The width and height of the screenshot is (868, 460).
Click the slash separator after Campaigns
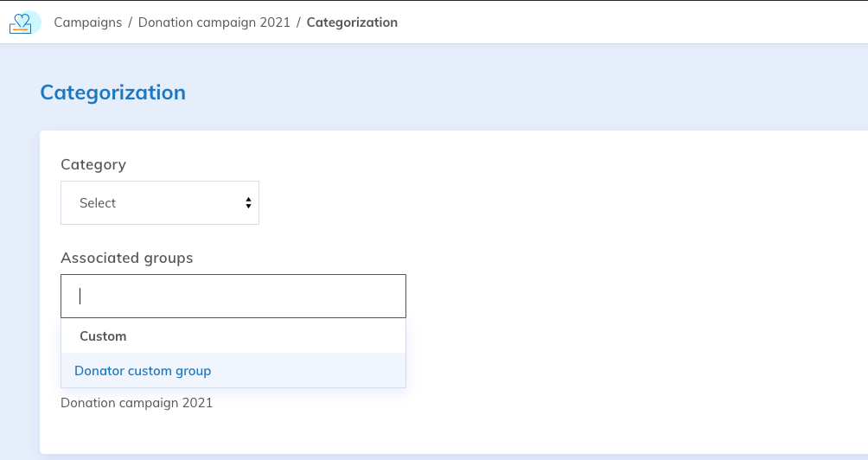pos(130,22)
